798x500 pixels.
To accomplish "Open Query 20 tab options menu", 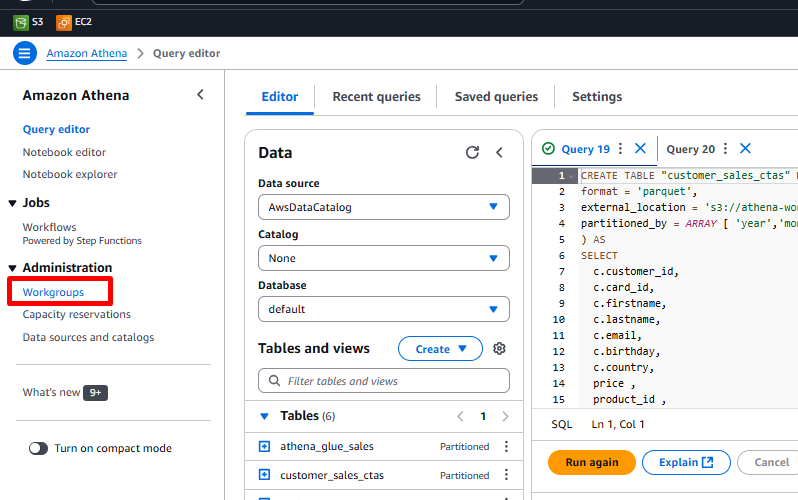I will pyautogui.click(x=724, y=149).
